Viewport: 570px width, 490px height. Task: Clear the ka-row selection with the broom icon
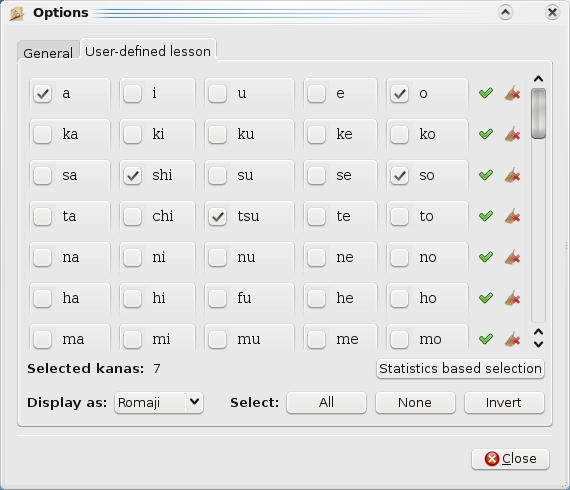coord(513,134)
